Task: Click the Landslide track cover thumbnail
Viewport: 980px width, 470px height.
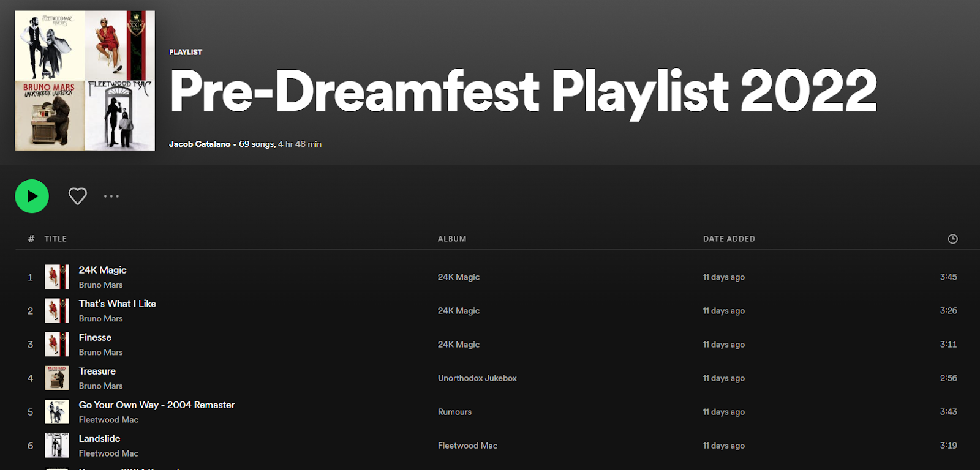Action: (x=57, y=445)
